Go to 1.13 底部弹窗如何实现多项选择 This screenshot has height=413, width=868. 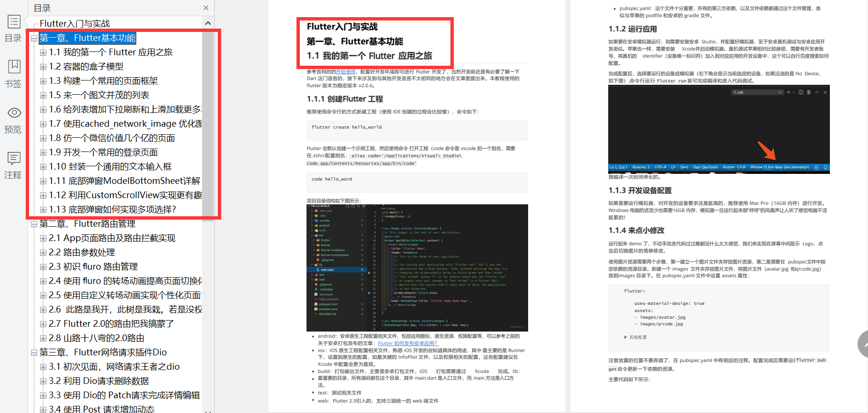[112, 210]
